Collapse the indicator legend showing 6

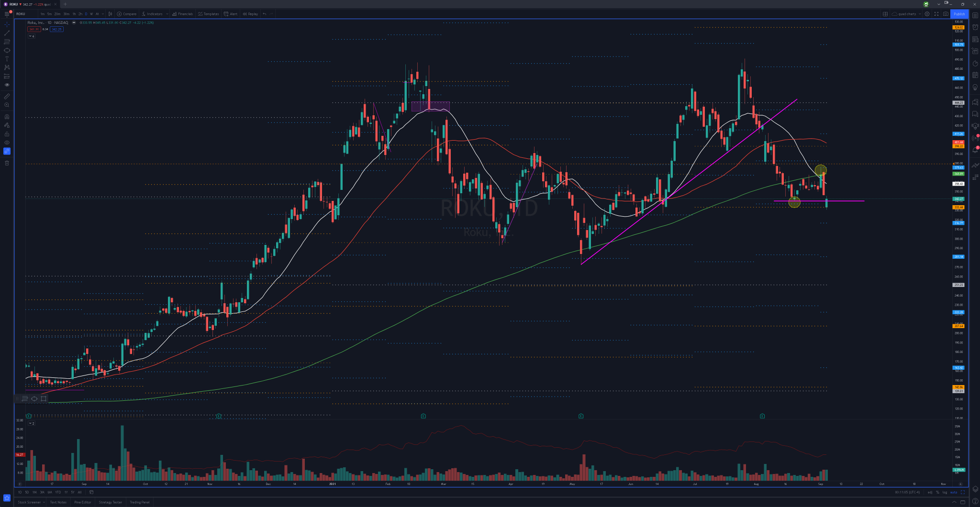[x=31, y=36]
